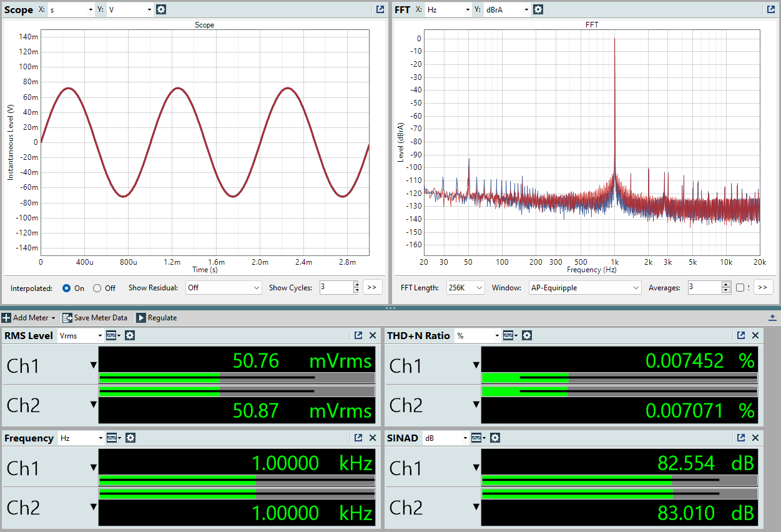Image resolution: width=781 pixels, height=532 pixels.
Task: Pop out the Frequency meter panel
Action: pos(358,438)
